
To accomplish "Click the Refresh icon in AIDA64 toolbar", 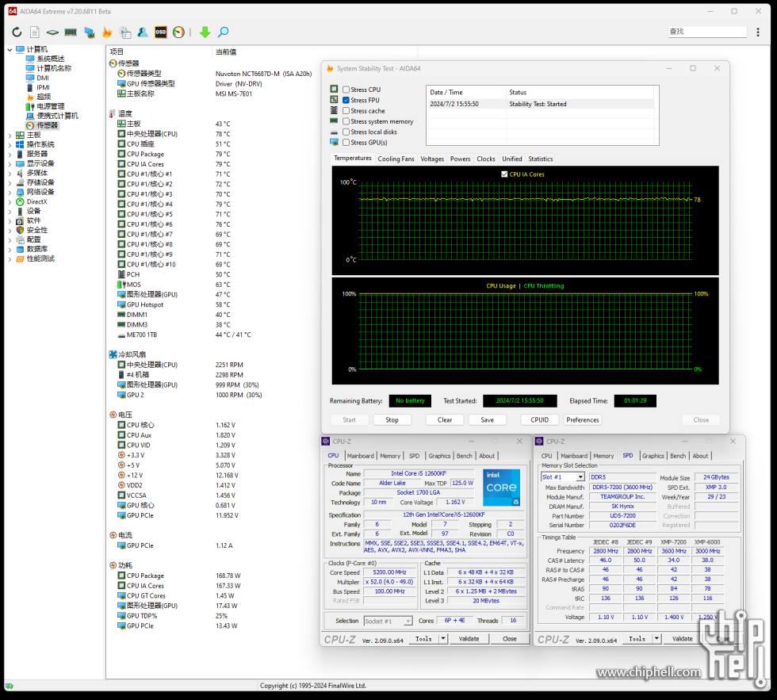I will tap(17, 33).
